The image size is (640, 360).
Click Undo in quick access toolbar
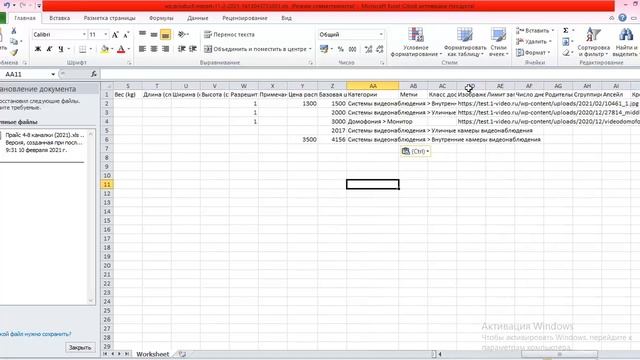click(7, 6)
